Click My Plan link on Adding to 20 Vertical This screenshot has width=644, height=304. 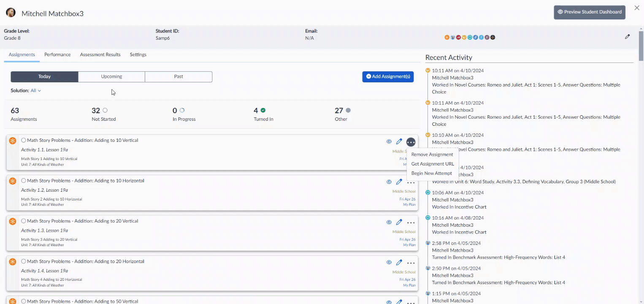409,245
